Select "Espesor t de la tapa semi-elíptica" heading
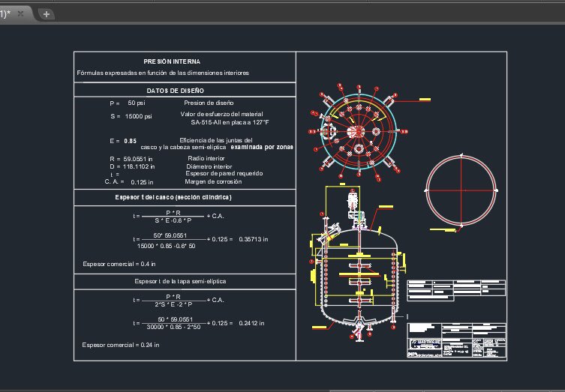The width and height of the screenshot is (565, 392). 180,281
